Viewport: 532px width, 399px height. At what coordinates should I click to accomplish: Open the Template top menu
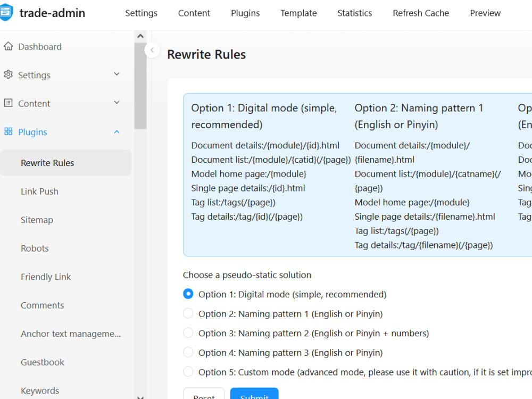(x=298, y=13)
